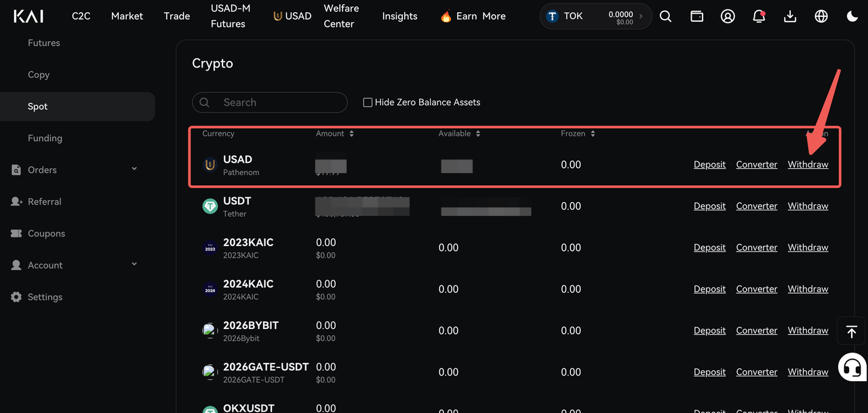The height and width of the screenshot is (413, 868).
Task: Click the Coupons sidebar icon
Action: coord(16,233)
